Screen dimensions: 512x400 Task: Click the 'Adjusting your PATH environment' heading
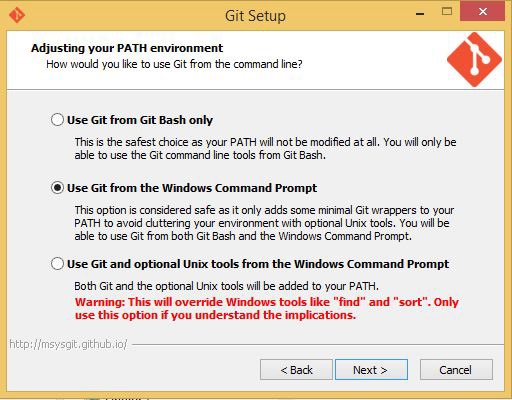(127, 48)
